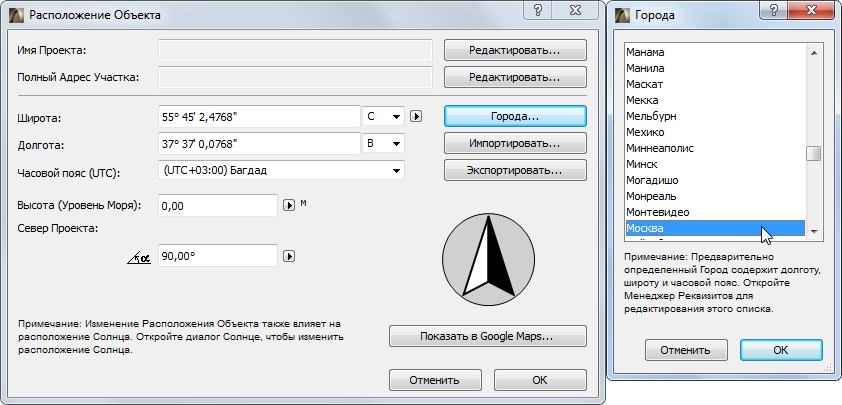Select Маскат in the city list
This screenshot has height=405, width=842.
[x=715, y=84]
